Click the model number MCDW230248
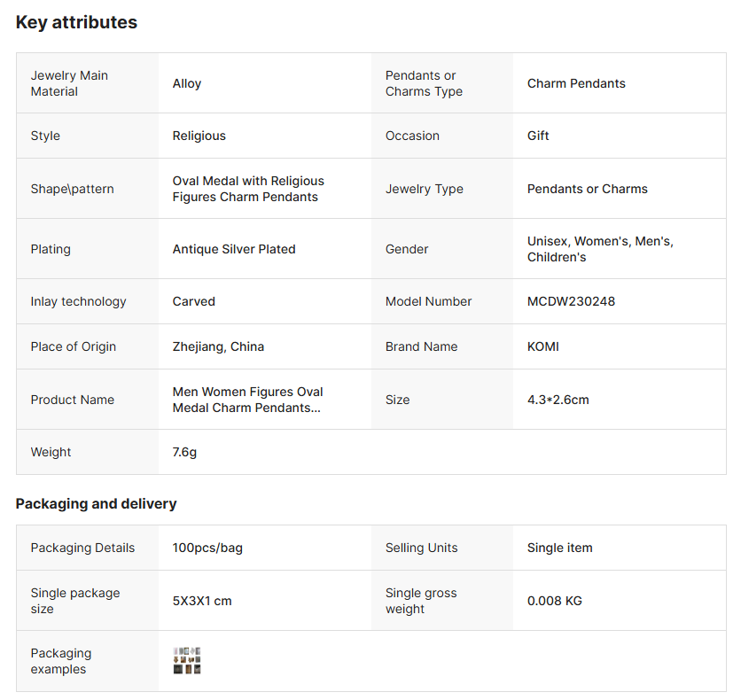The image size is (733, 700). [571, 301]
